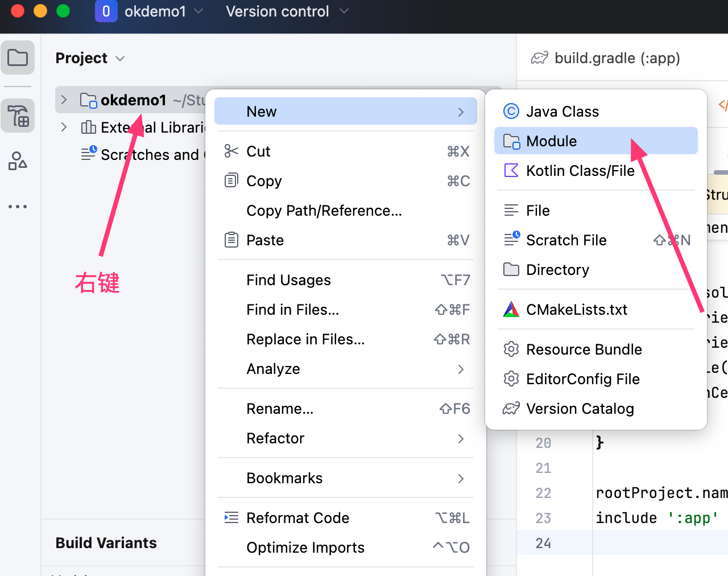The width and height of the screenshot is (728, 576).
Task: Switch to the build.gradle (:app) tab
Action: click(606, 58)
